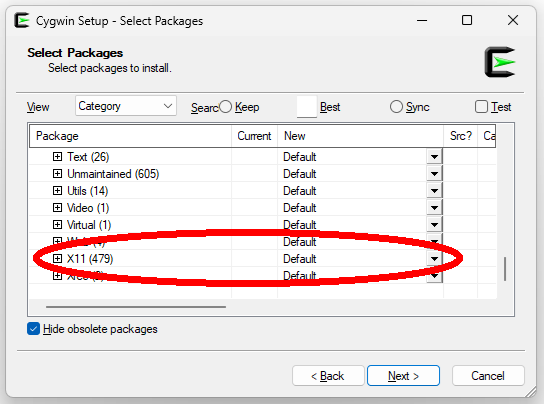
Task: Click the New column header
Action: point(360,136)
